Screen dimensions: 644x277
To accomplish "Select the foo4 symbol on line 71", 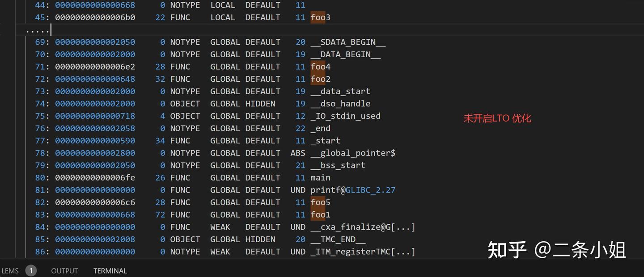I will coord(320,67).
